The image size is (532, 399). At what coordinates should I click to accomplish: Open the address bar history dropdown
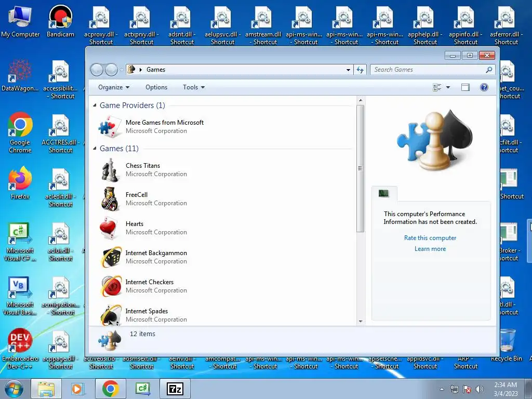(x=348, y=70)
